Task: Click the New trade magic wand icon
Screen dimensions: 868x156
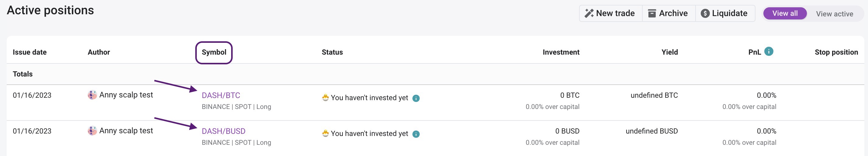Action: [x=589, y=13]
